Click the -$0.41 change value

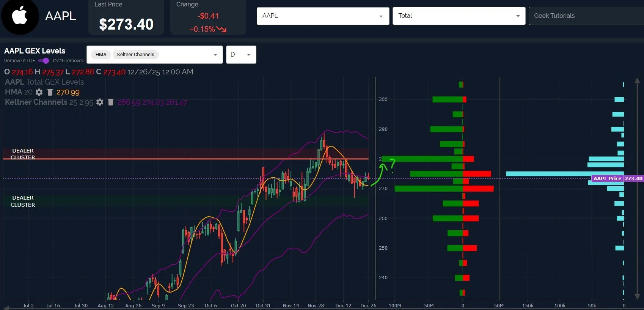[208, 16]
